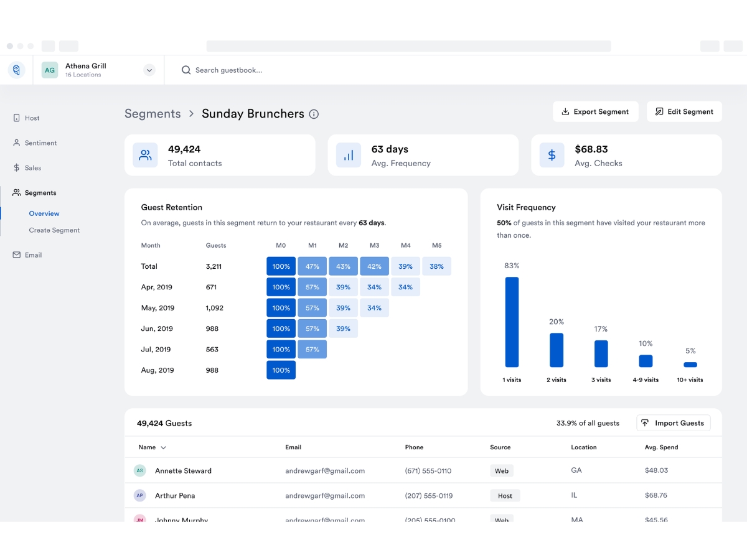Click the AP avatar for Arthur Pena
This screenshot has width=747, height=560.
point(139,495)
